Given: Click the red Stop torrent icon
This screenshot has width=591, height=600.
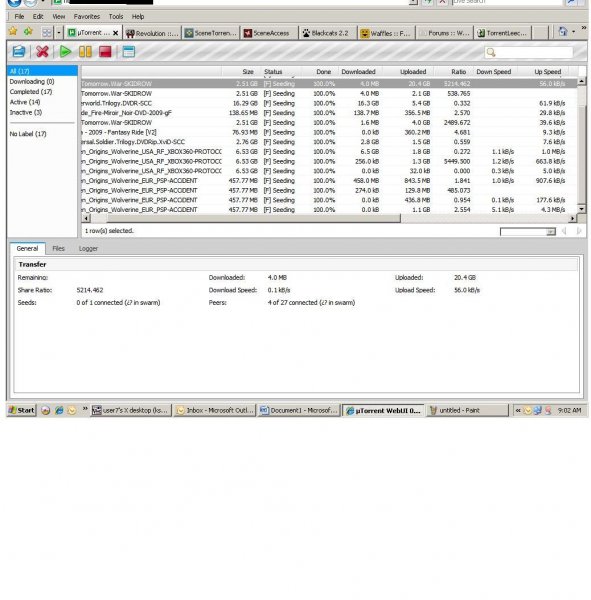Looking at the screenshot, I should [105, 52].
